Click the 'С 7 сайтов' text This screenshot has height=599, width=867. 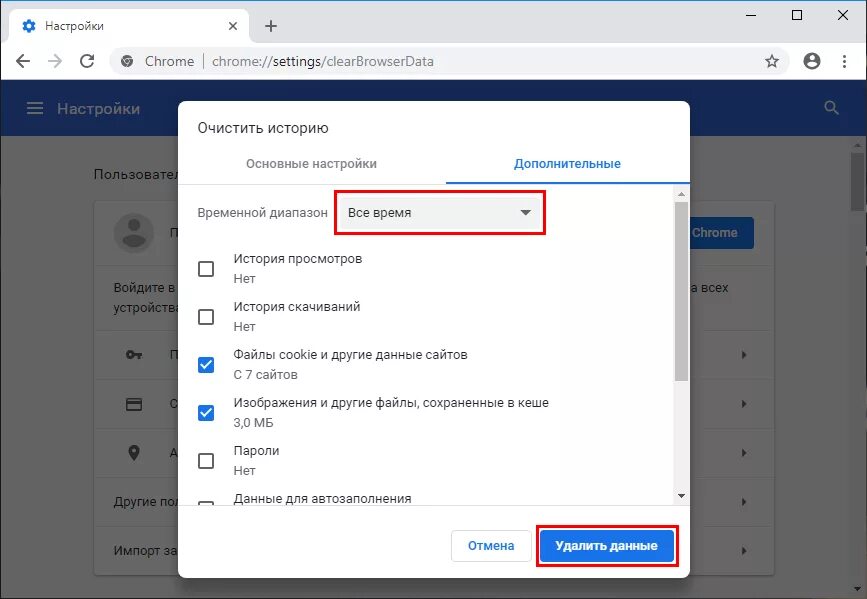coord(265,374)
